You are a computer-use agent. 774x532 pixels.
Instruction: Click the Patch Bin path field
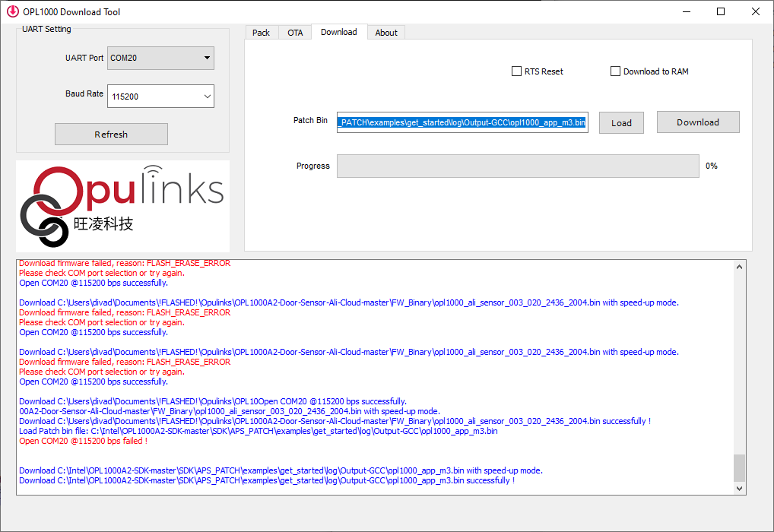pyautogui.click(x=462, y=122)
